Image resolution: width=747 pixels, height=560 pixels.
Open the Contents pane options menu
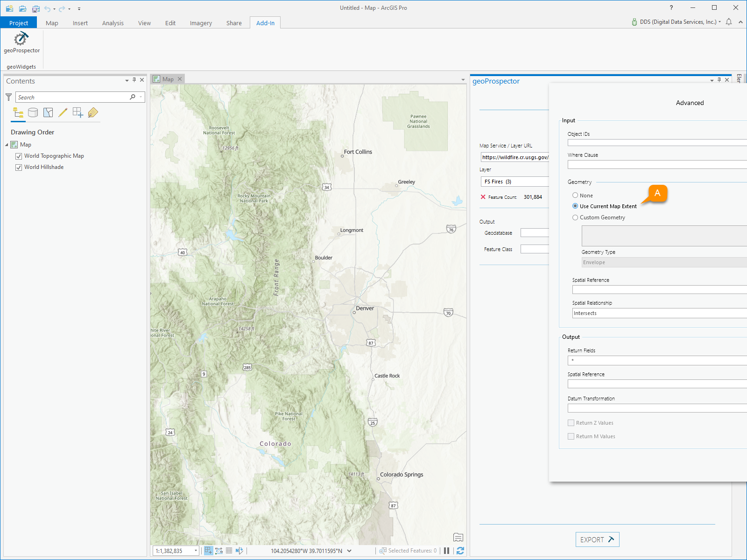coord(127,80)
